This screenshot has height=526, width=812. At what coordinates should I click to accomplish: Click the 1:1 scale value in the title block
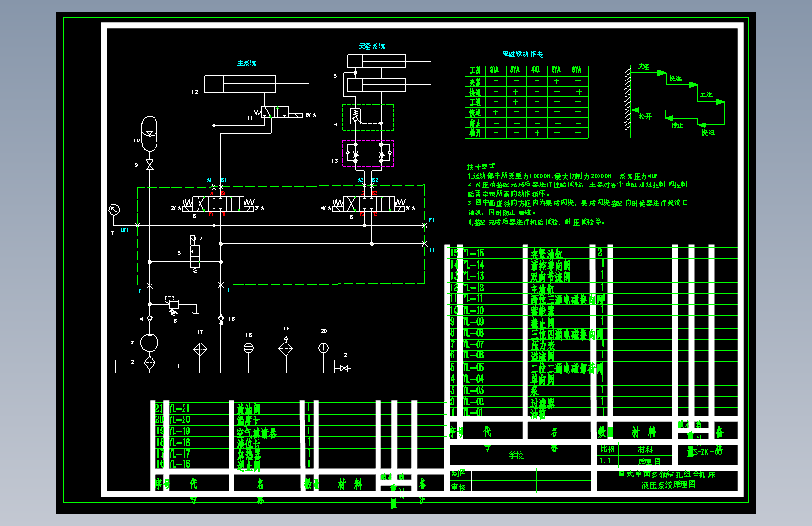pos(605,460)
